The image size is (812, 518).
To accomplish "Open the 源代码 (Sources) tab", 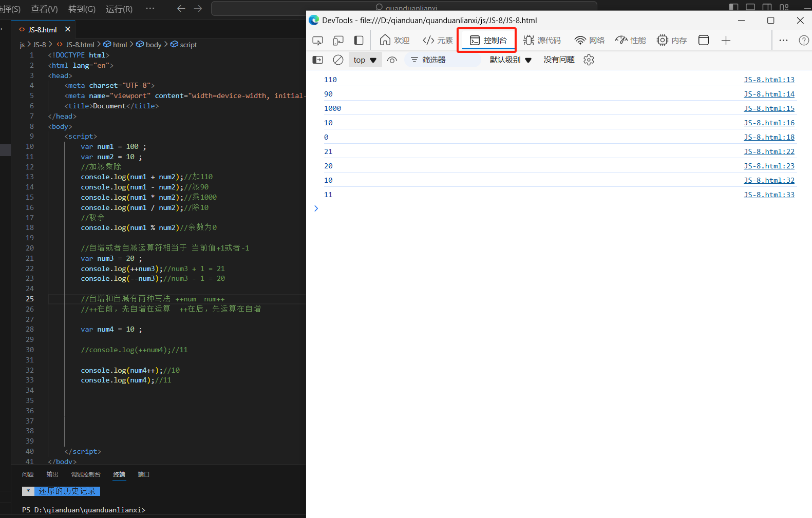I will pyautogui.click(x=542, y=41).
